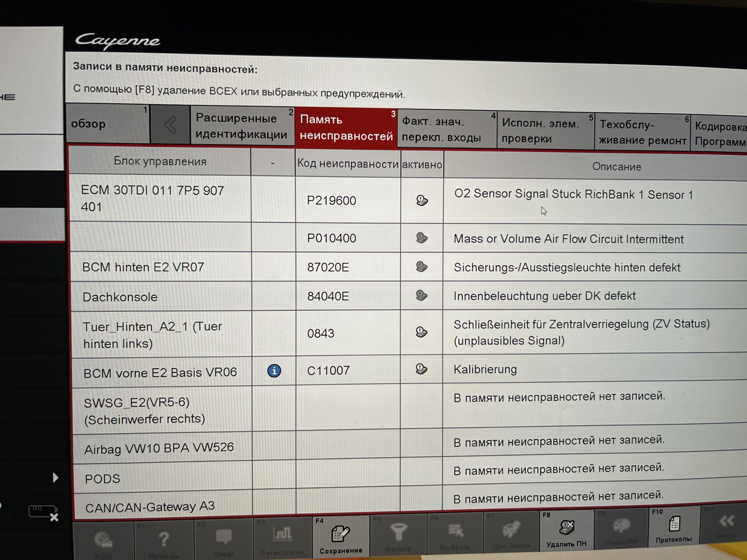Viewport: 747px width, 560px height.
Task: Expand the left panel with triangle arrow
Action: point(55,477)
